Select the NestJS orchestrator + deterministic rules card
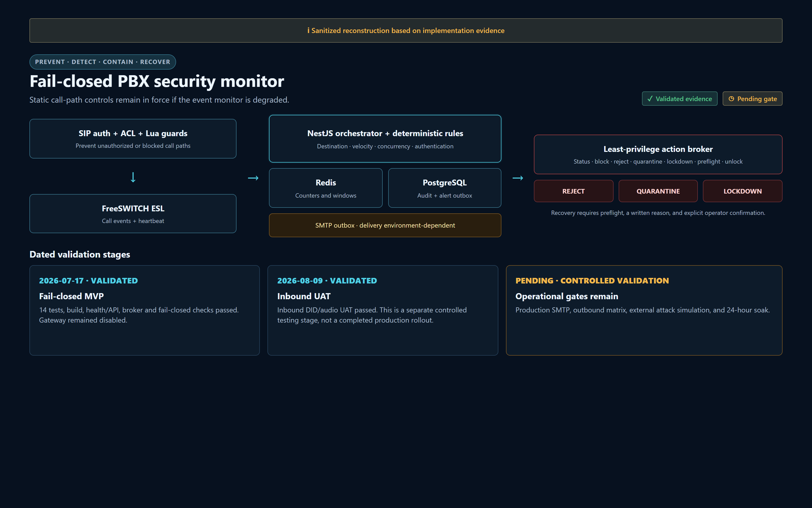812x508 pixels. click(x=385, y=139)
